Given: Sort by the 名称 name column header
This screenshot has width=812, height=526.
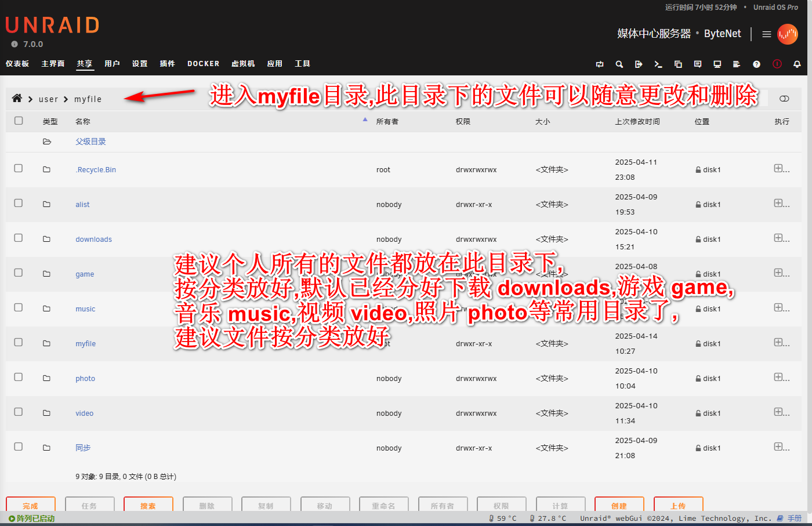Looking at the screenshot, I should (83, 122).
